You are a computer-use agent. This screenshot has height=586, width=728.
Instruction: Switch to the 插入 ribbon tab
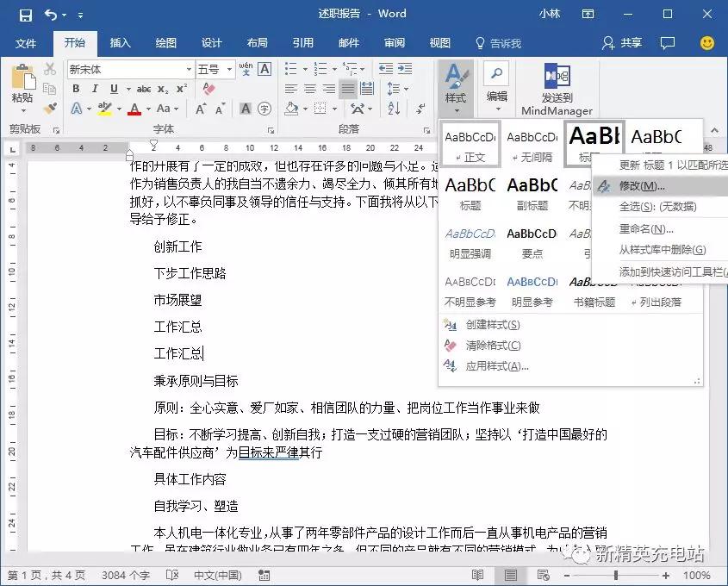pyautogui.click(x=121, y=42)
